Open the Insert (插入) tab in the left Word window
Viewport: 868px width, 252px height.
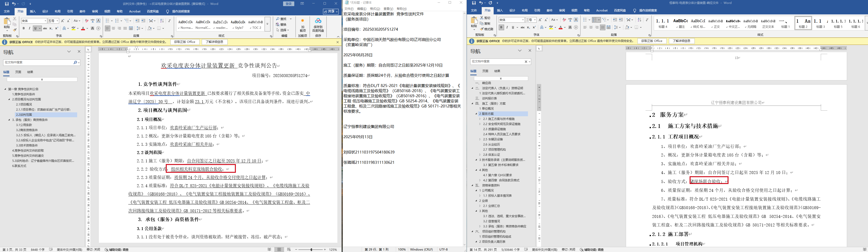point(33,11)
